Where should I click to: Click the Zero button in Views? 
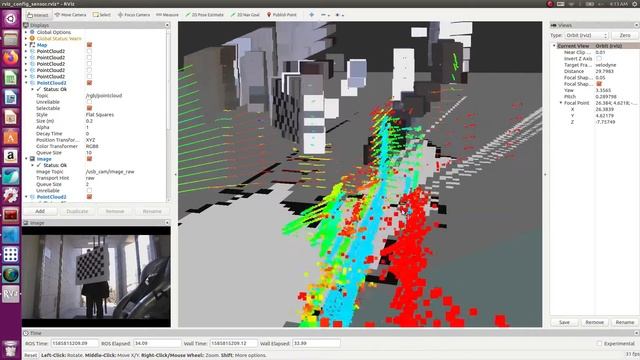625,36
